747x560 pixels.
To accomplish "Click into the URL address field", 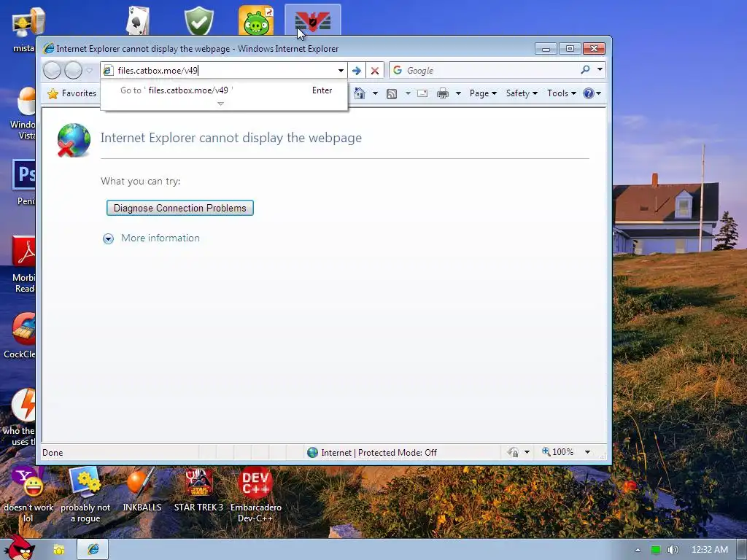I will pos(224,71).
